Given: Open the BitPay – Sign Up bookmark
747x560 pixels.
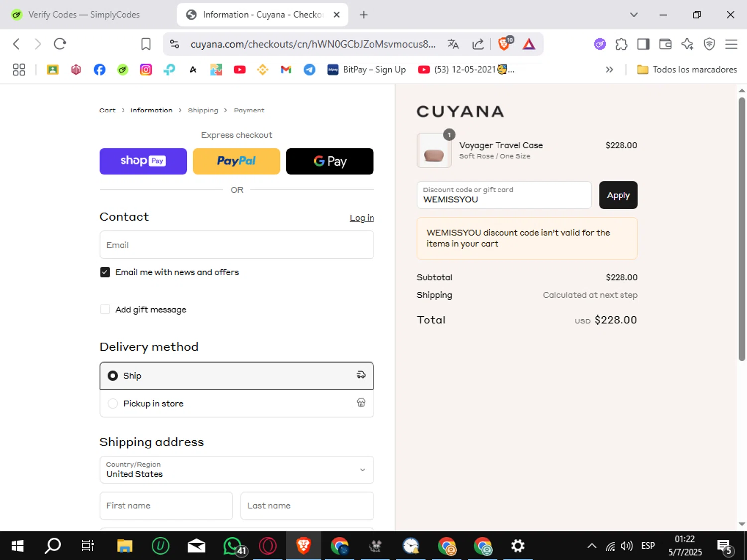Looking at the screenshot, I should point(367,70).
